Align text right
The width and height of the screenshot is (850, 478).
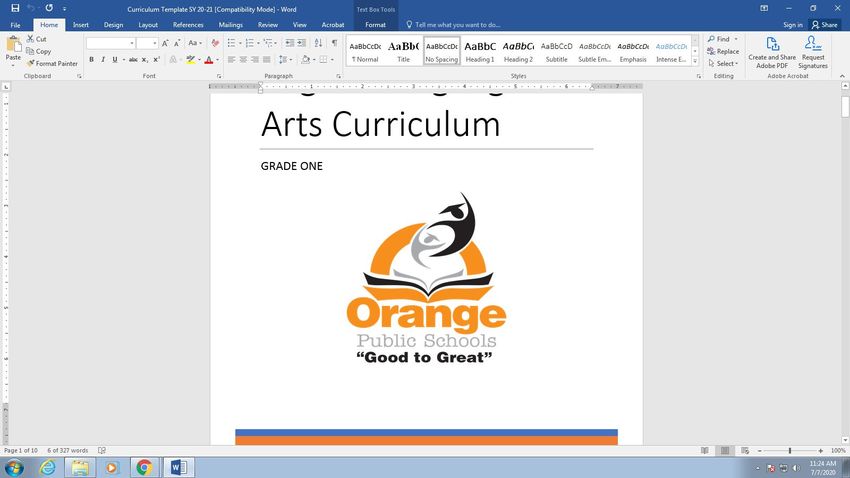(255, 60)
